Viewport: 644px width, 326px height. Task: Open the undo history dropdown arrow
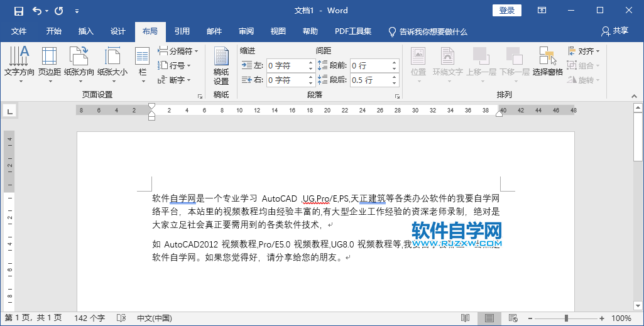coord(47,11)
